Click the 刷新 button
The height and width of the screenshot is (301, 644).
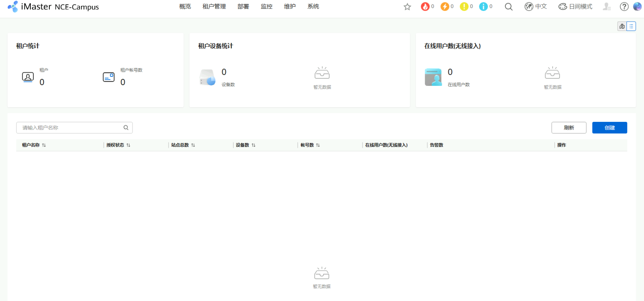tap(568, 128)
